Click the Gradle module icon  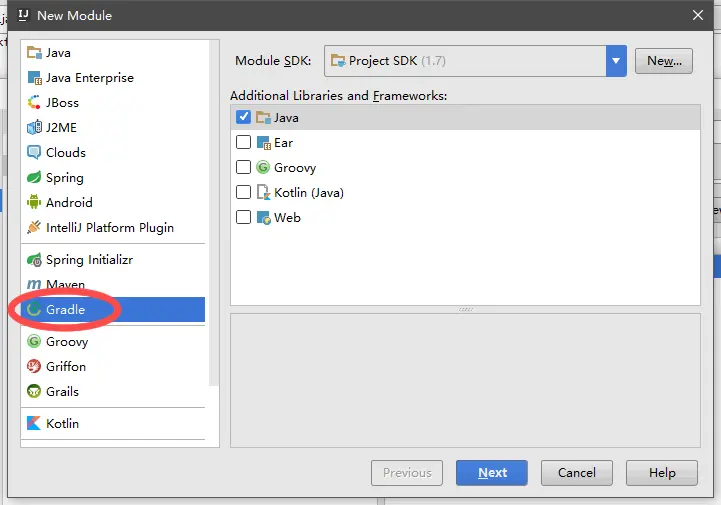(x=34, y=309)
